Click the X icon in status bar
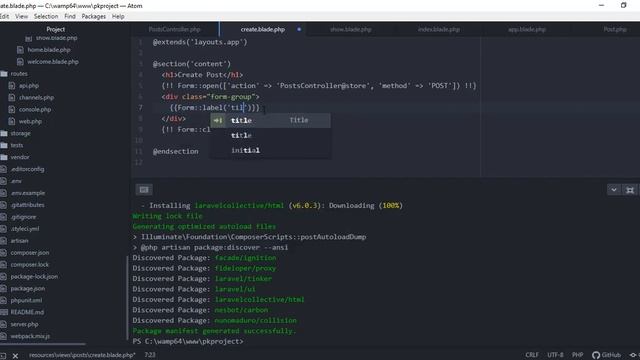The height and width of the screenshot is (360, 640). [x=15, y=356]
